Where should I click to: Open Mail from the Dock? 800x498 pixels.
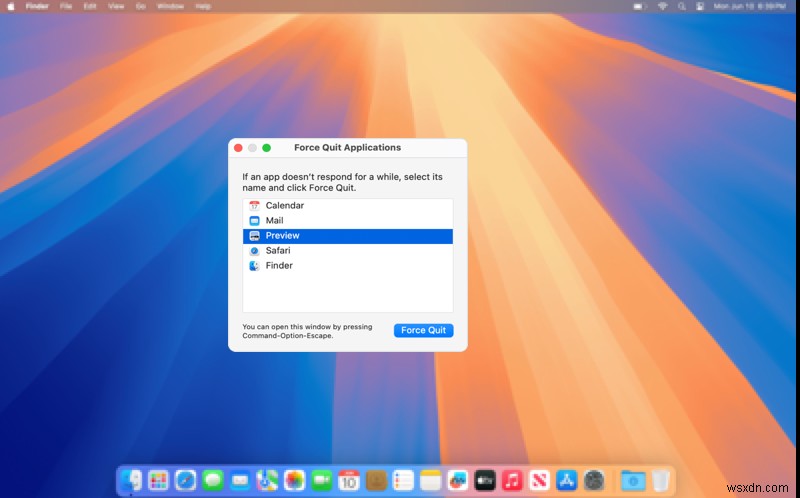(x=240, y=481)
